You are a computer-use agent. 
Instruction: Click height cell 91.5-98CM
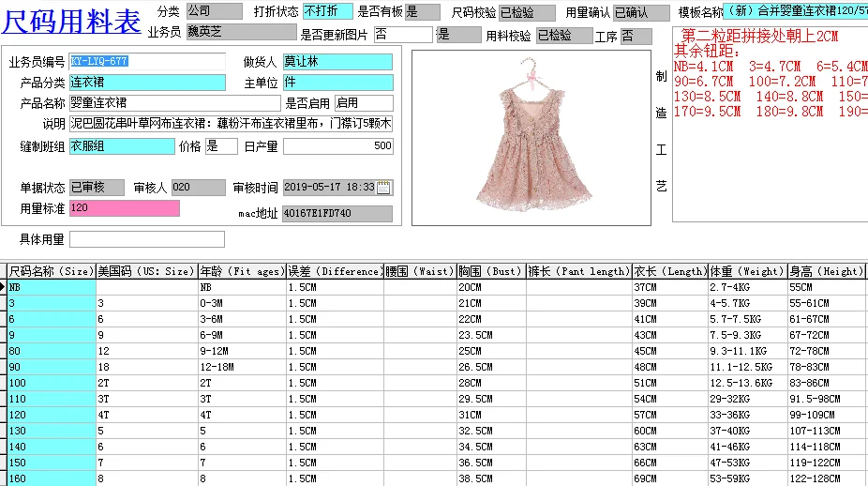point(827,399)
